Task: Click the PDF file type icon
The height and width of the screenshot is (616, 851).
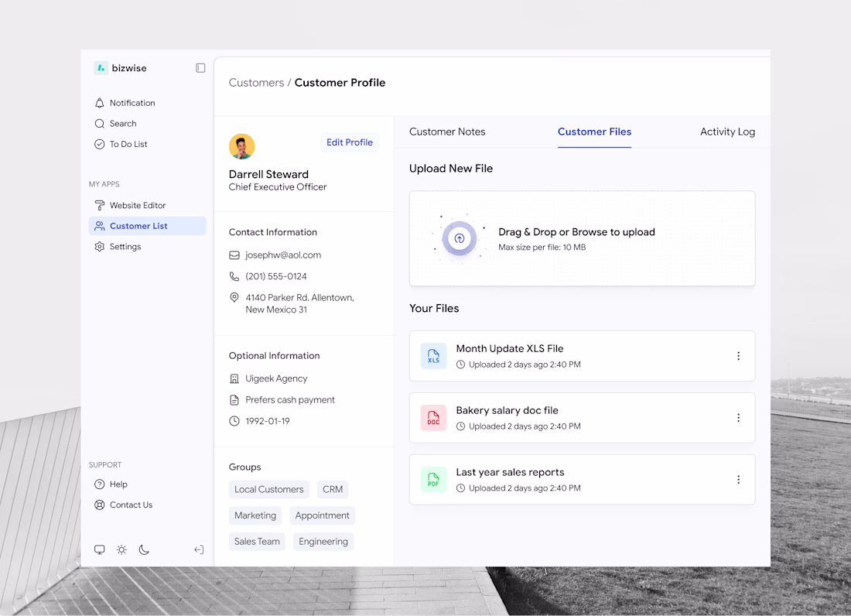Action: [433, 480]
